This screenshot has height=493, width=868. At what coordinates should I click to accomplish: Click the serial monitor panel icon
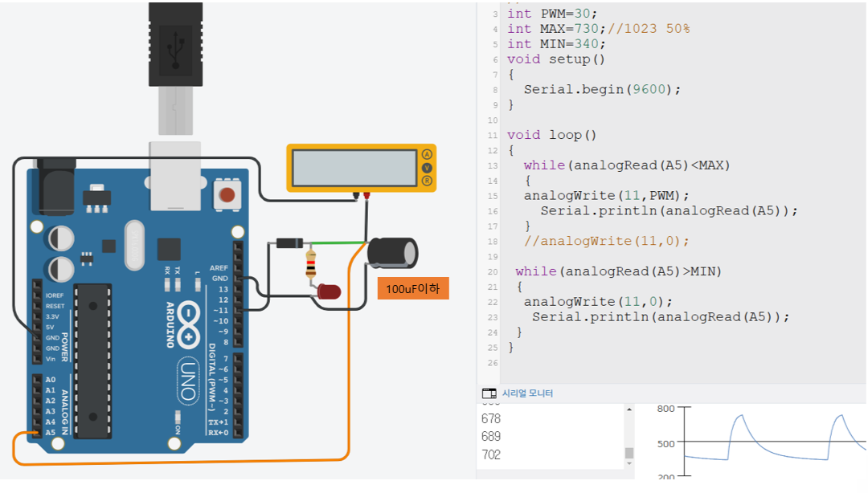click(489, 393)
